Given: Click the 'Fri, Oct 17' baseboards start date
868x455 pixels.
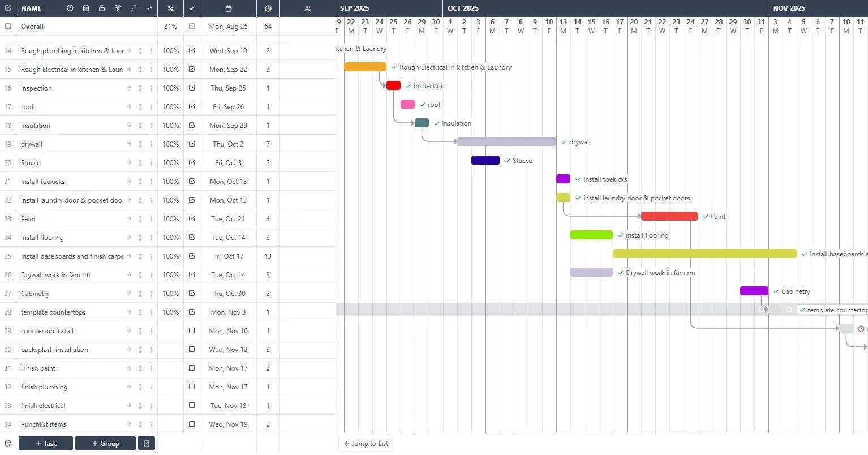Looking at the screenshot, I should pos(228,256).
